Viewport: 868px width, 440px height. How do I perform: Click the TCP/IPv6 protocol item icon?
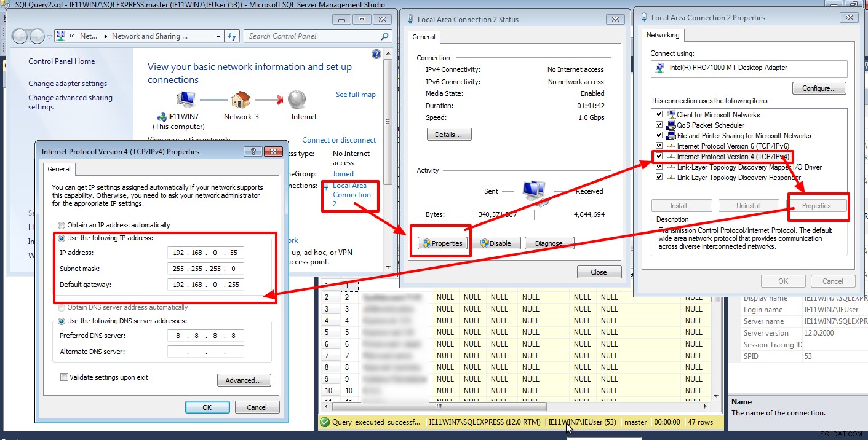tap(671, 146)
